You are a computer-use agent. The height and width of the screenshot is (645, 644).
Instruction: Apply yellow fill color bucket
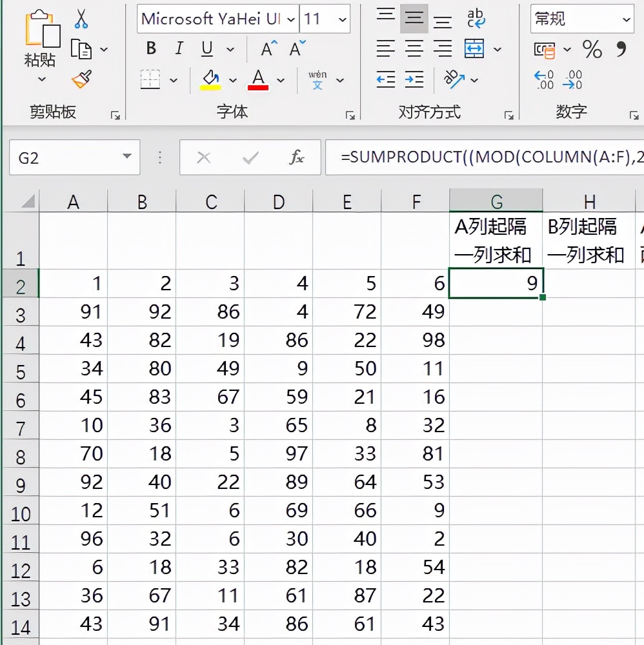pos(210,80)
